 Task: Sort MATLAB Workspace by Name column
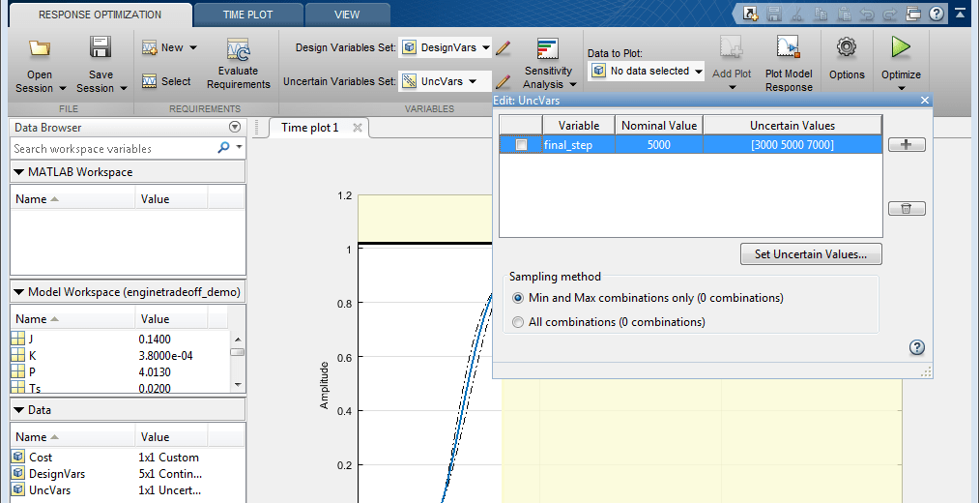(72, 199)
